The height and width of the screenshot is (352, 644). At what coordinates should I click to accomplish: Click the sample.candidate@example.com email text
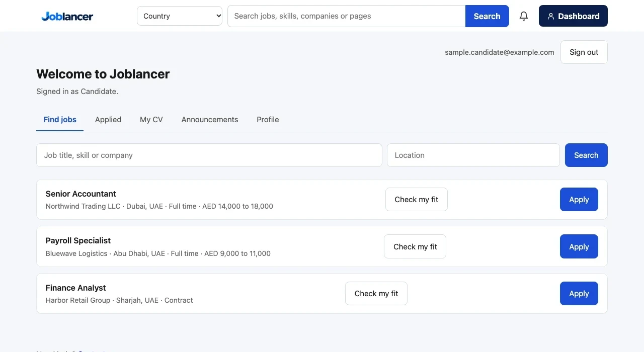(x=500, y=52)
